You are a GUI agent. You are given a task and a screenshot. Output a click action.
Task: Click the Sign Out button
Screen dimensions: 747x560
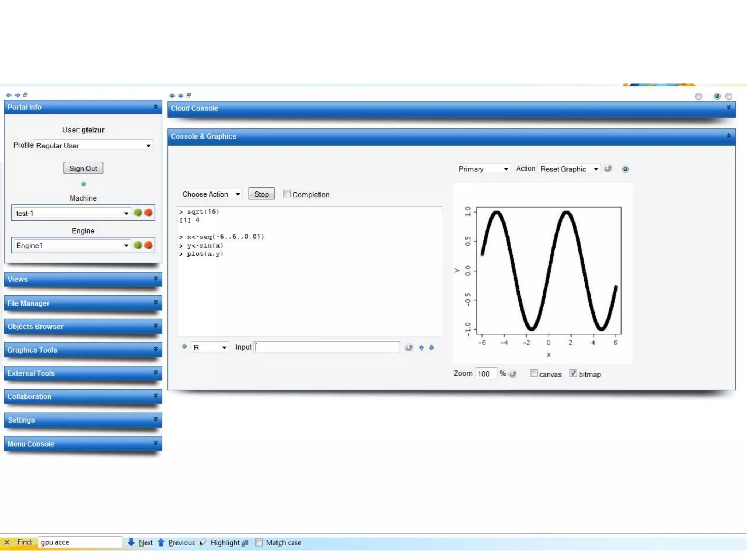click(x=83, y=168)
